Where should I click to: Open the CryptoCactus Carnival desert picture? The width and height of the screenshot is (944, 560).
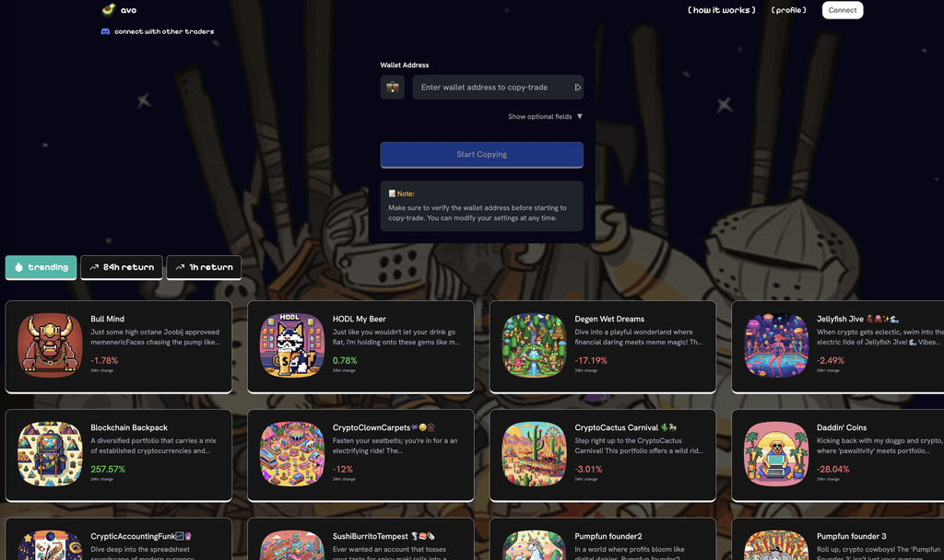[x=534, y=453]
